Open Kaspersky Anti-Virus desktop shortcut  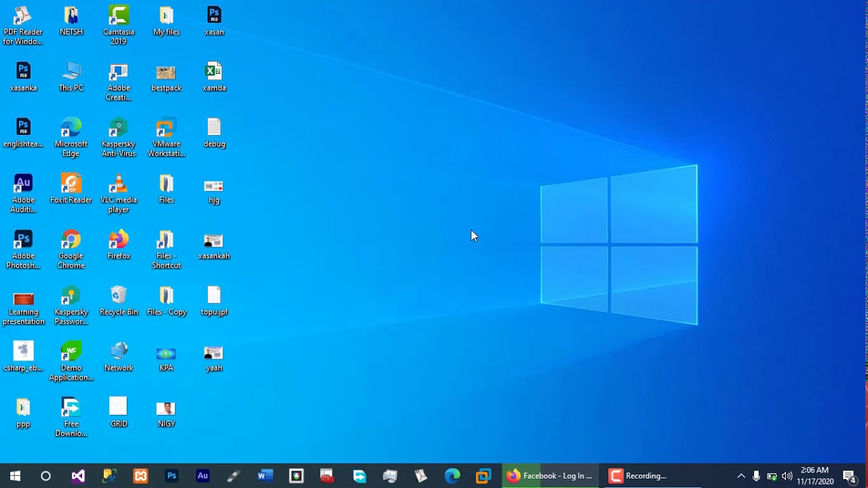(x=119, y=138)
